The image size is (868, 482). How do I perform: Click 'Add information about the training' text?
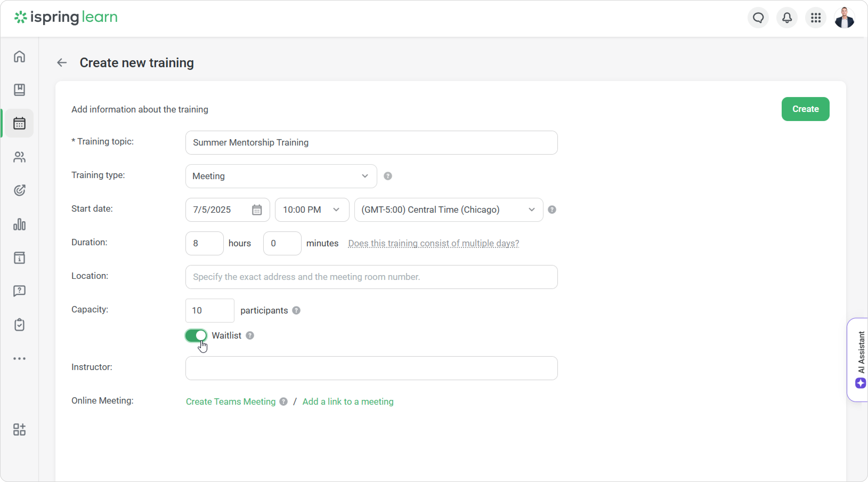point(140,110)
